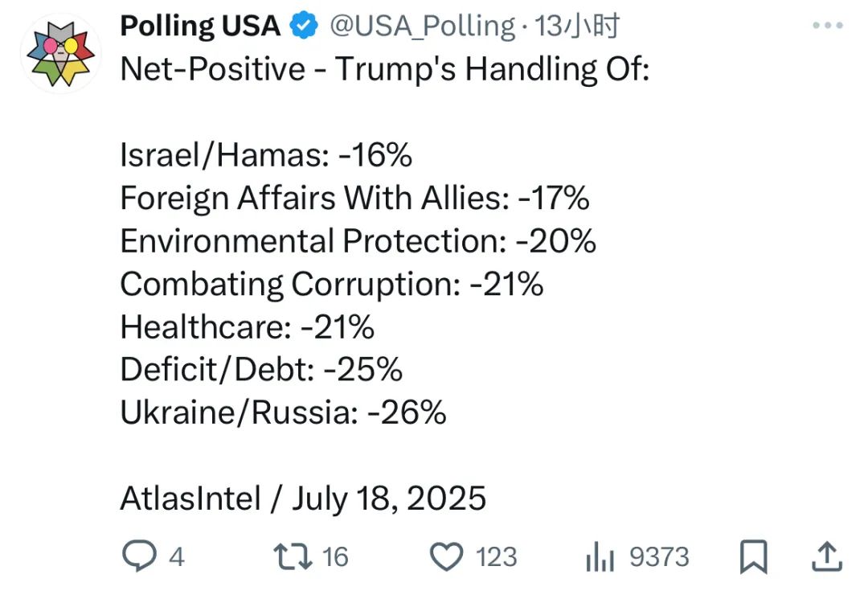Click the Israel/Hamas: -16% text line
This screenshot has width=868, height=595.
click(x=266, y=154)
